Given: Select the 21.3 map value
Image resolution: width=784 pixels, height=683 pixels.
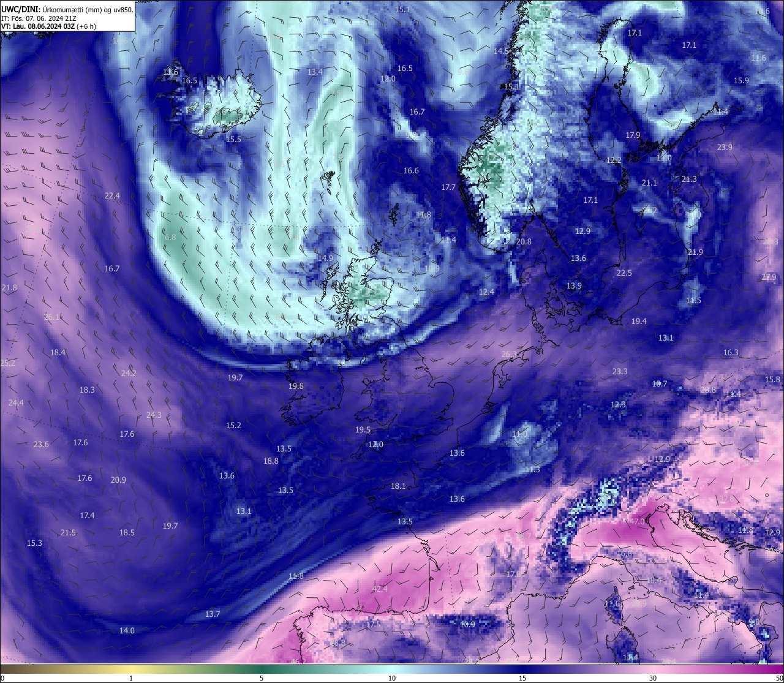Looking at the screenshot, I should point(689,179).
